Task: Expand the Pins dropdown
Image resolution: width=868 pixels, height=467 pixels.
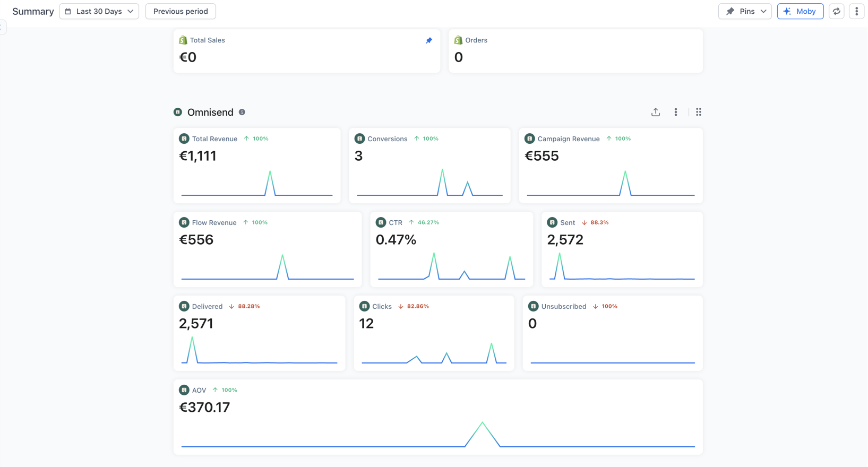Action: point(745,11)
